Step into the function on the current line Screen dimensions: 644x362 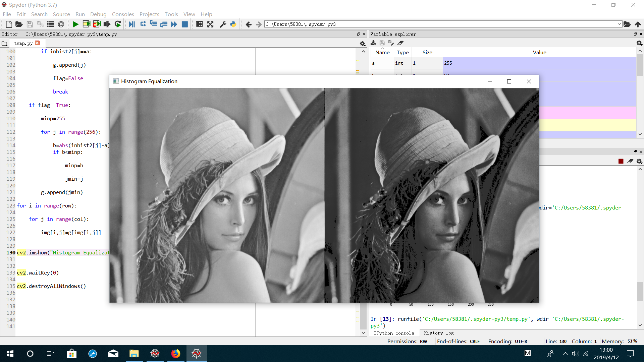153,24
